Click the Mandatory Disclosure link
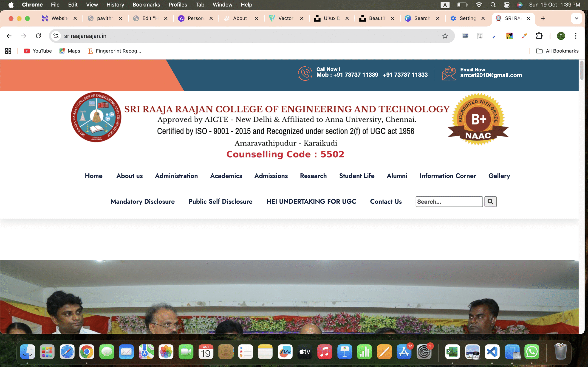Viewport: 588px width, 367px height. tap(142, 201)
